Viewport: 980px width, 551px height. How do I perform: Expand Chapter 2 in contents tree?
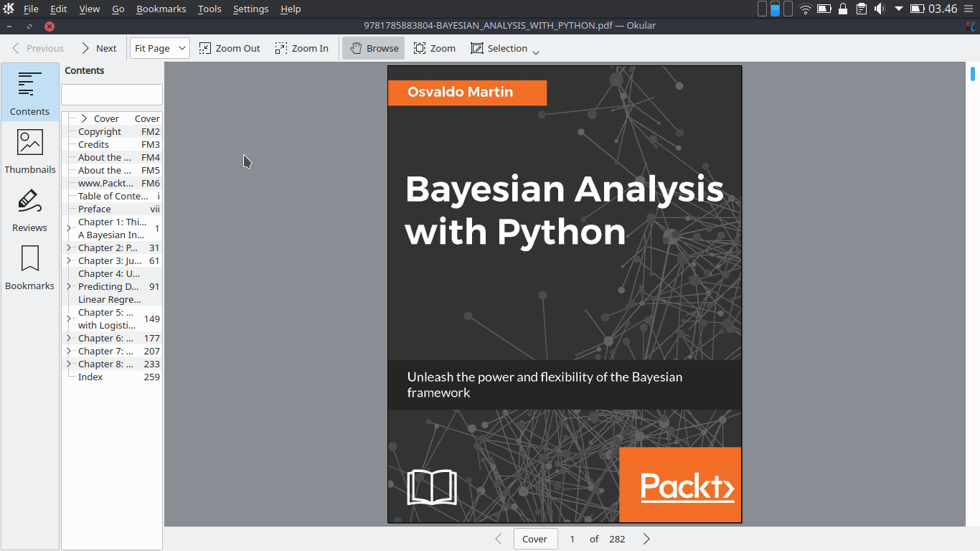pos(69,248)
